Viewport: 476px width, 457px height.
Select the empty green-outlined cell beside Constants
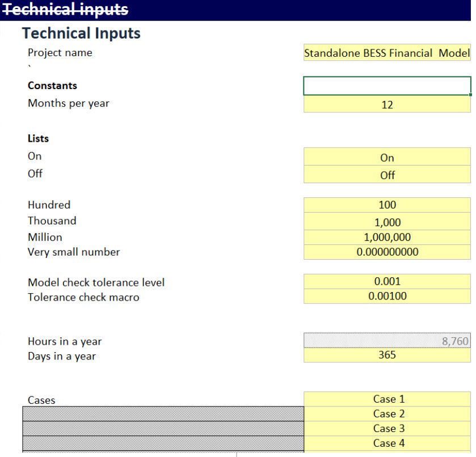tap(387, 86)
